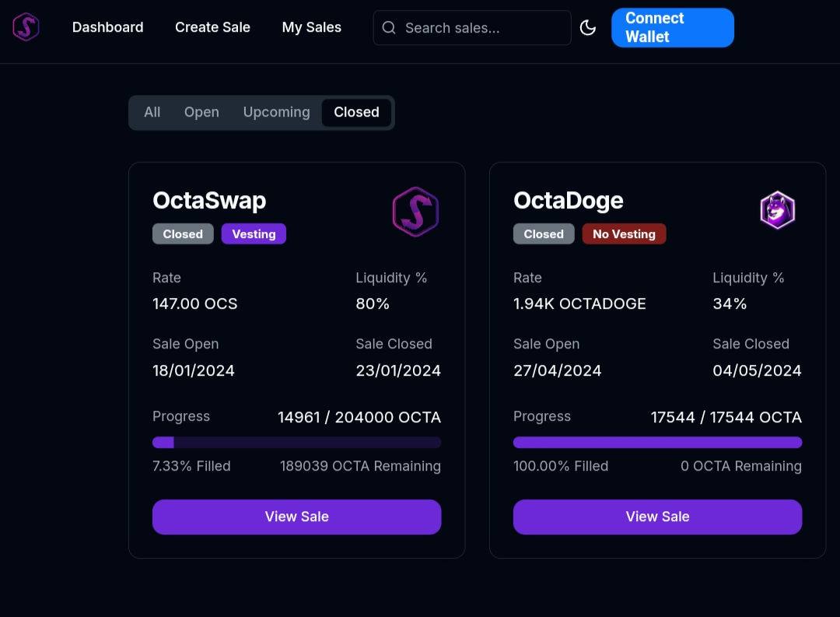840x617 pixels.
Task: Toggle dark mode with the moon icon
Action: tap(588, 27)
